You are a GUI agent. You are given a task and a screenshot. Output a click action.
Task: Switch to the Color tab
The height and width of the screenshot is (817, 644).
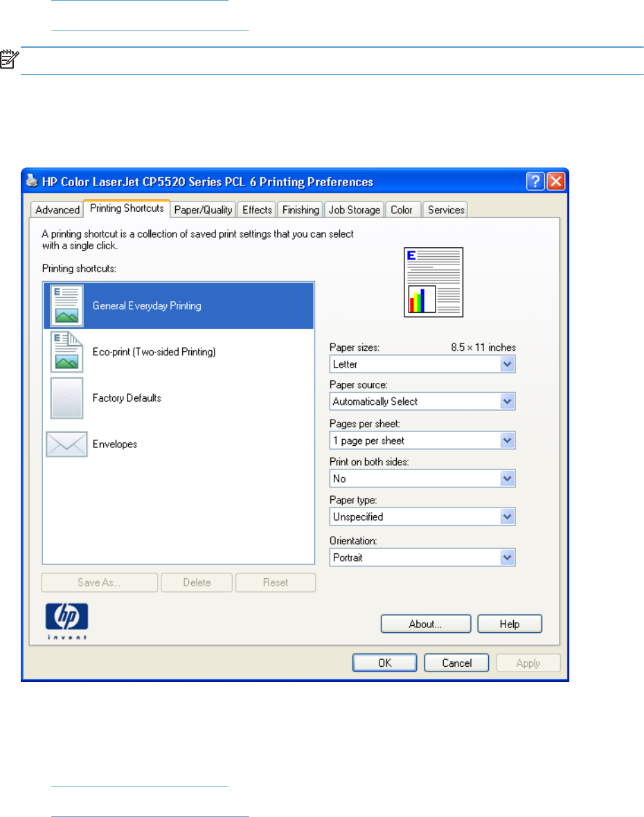pyautogui.click(x=402, y=210)
